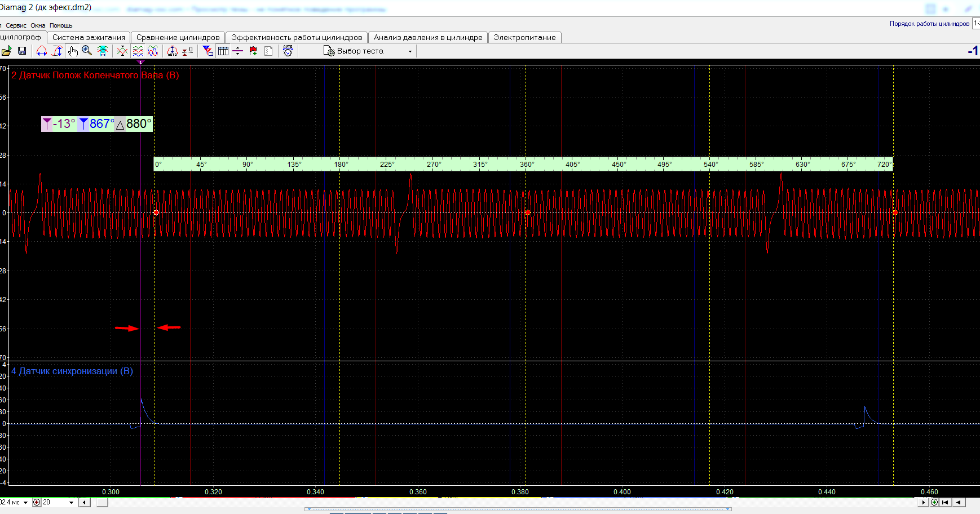Image resolution: width=980 pixels, height=514 pixels.
Task: Click channel 2 crankshaft sensor label
Action: tap(95, 75)
